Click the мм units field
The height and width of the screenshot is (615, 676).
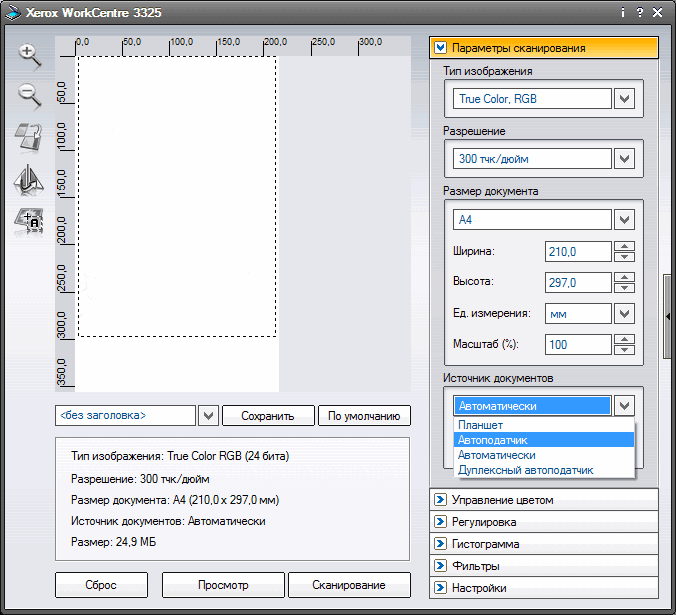[x=578, y=314]
